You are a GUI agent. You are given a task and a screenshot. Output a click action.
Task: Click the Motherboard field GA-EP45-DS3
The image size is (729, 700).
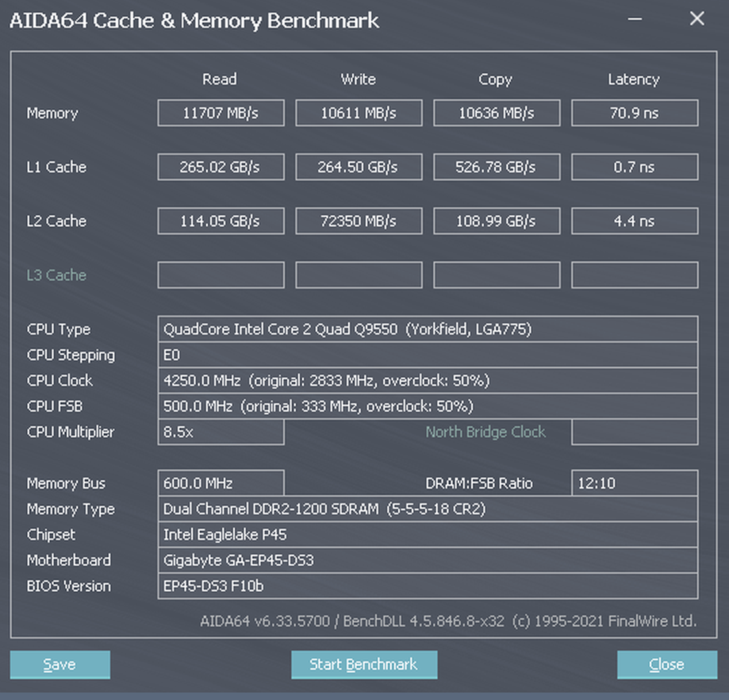pyautogui.click(x=427, y=560)
